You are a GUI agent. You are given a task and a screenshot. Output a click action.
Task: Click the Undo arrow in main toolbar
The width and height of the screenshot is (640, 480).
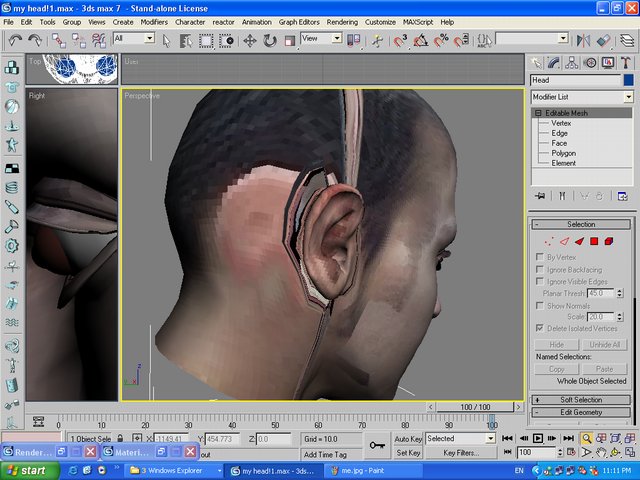coord(13,40)
